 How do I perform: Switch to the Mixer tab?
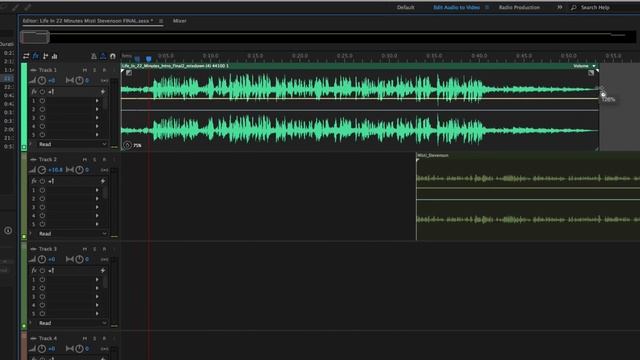click(180, 21)
